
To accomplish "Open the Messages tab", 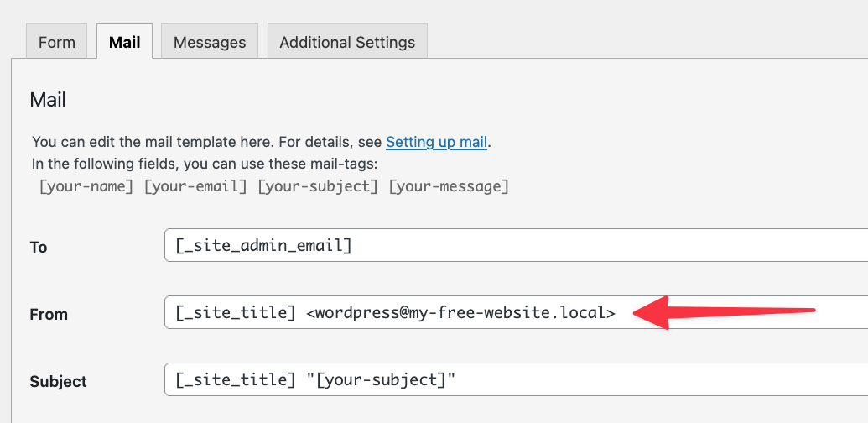I will click(x=210, y=42).
